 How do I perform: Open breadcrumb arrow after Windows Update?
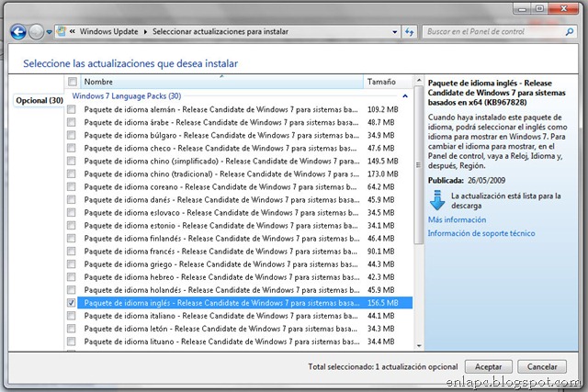coord(145,32)
